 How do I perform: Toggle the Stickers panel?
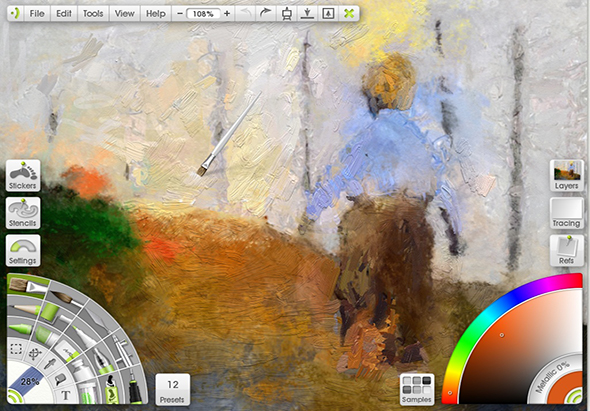click(23, 175)
